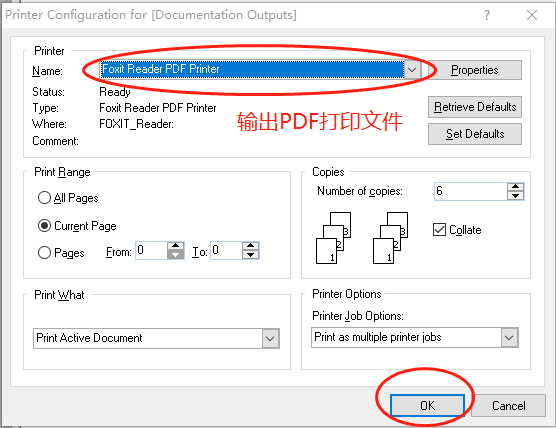Screen dimensions: 556x428
Task: Click the Properties button
Action: click(474, 70)
